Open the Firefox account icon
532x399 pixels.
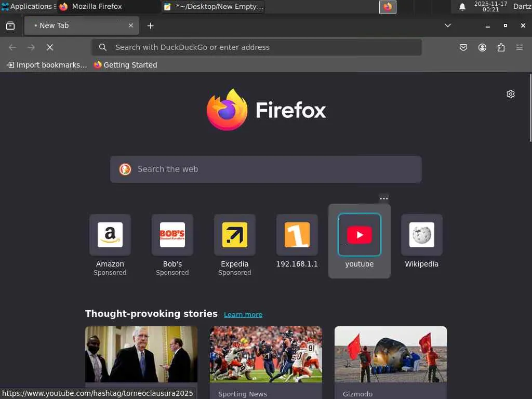(x=482, y=47)
